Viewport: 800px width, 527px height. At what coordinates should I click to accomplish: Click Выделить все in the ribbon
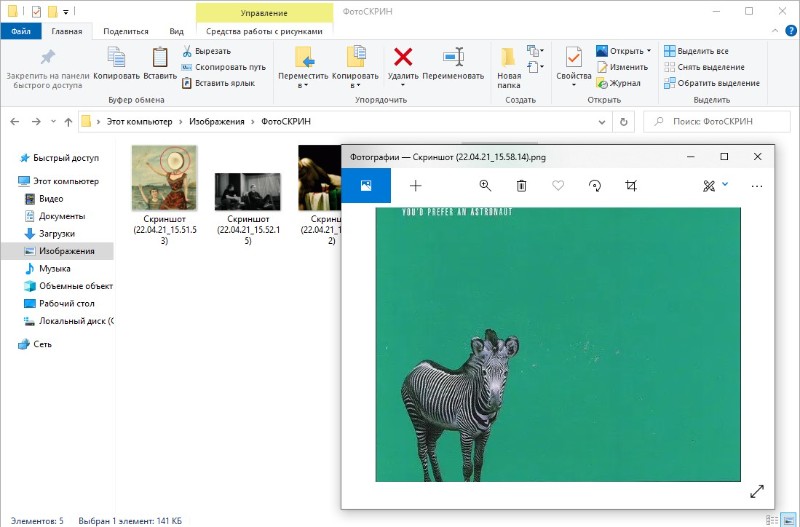[x=702, y=51]
